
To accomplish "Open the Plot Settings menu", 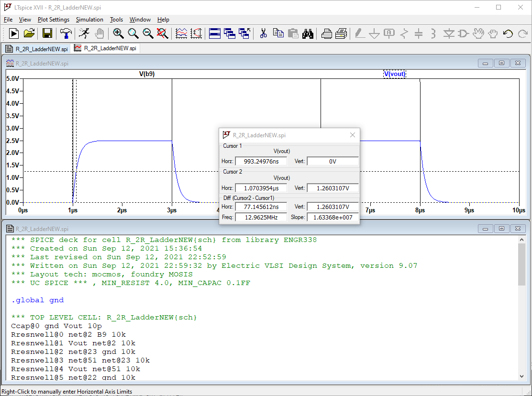I will pos(53,19).
